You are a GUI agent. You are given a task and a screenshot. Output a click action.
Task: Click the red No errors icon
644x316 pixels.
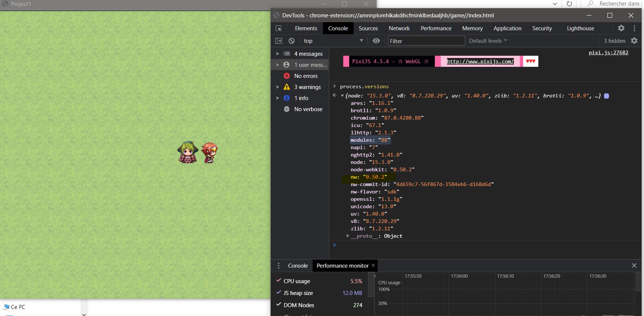coord(287,76)
